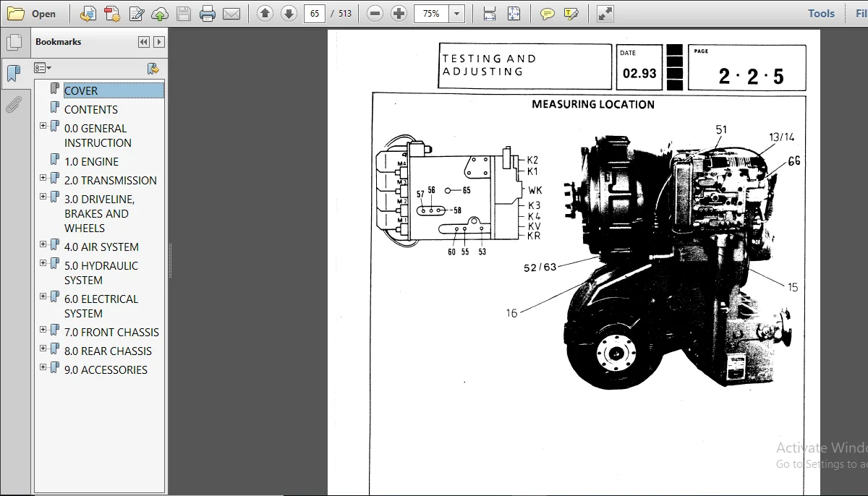
Task: Expand the 8.0 REAR CHASSIS node
Action: pyautogui.click(x=43, y=349)
